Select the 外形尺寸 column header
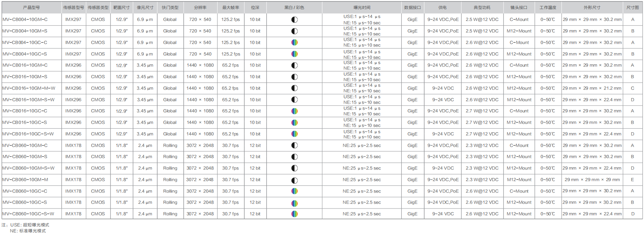Image resolution: width=644 pixels, height=236 pixels. click(592, 7)
